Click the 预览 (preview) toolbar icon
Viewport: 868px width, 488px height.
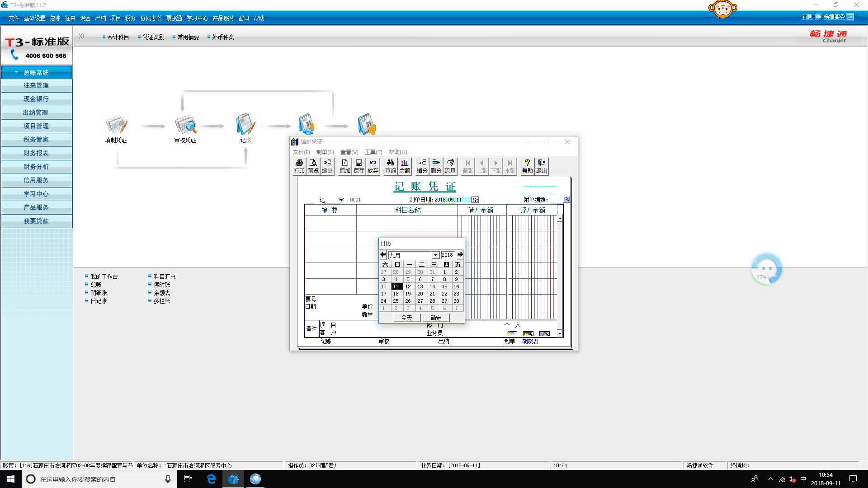click(313, 166)
